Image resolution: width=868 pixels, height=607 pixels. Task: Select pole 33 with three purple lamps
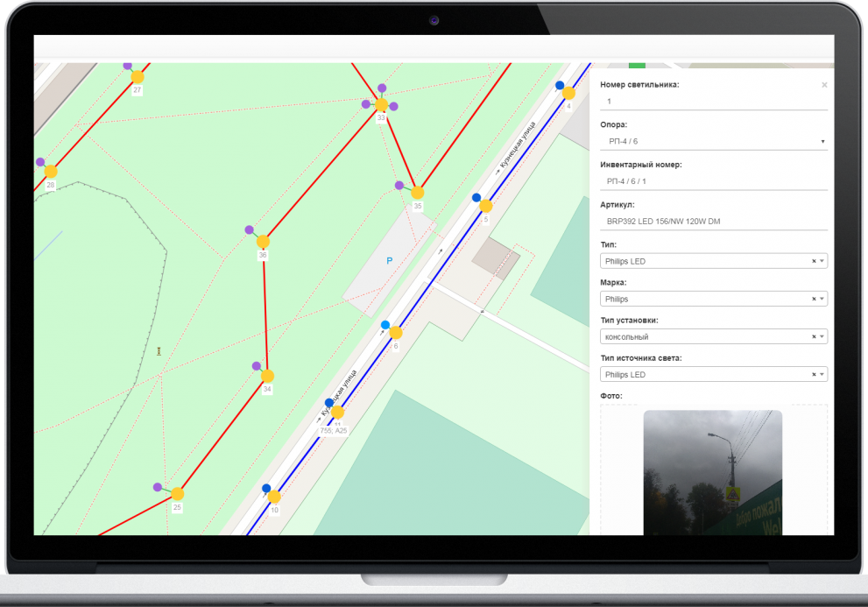click(x=381, y=105)
